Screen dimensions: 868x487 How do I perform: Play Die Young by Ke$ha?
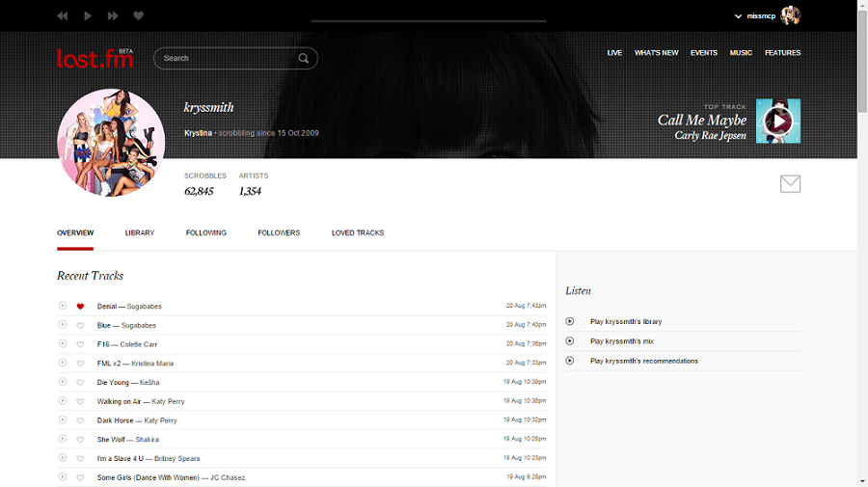[63, 381]
